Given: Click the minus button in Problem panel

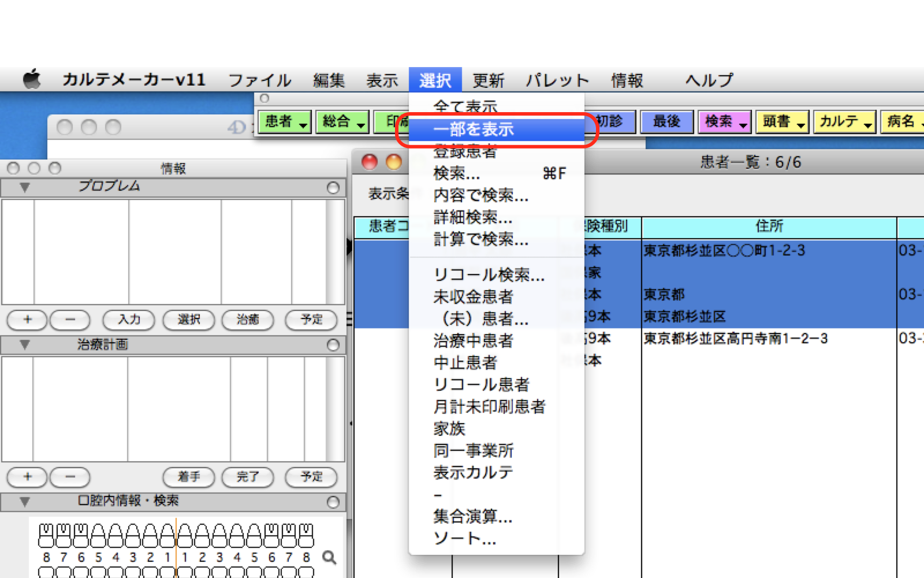Looking at the screenshot, I should (70, 320).
